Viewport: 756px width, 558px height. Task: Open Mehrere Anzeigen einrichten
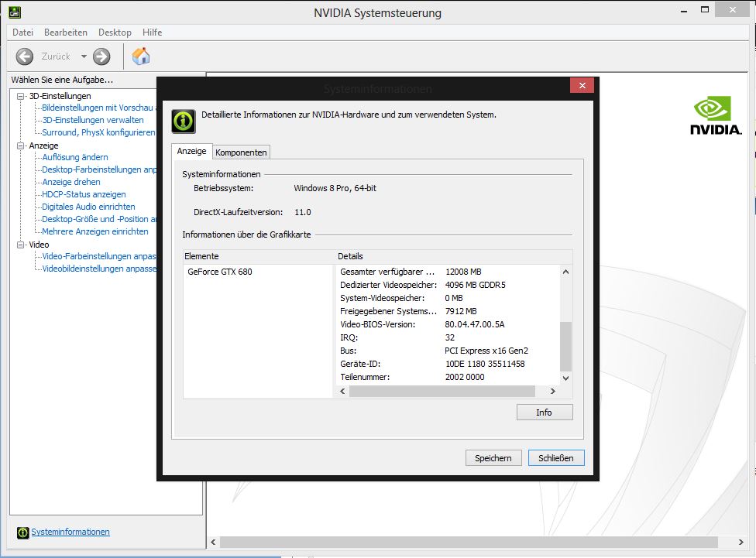[95, 231]
